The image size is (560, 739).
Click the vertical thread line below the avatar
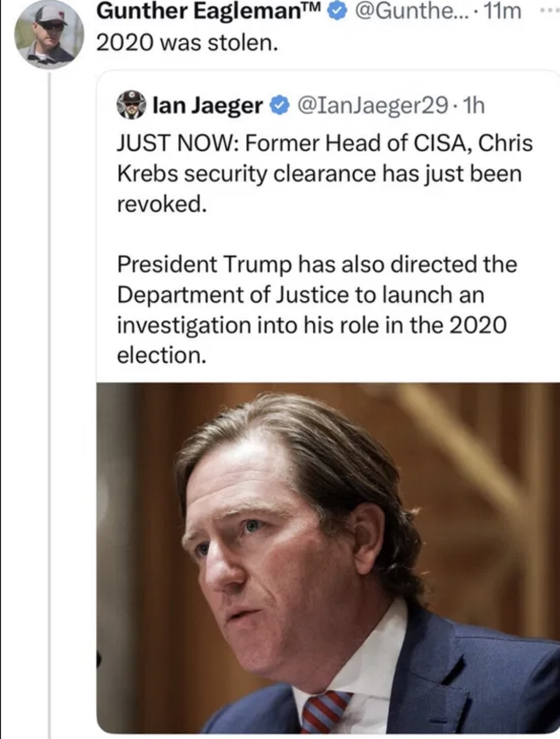click(50, 396)
